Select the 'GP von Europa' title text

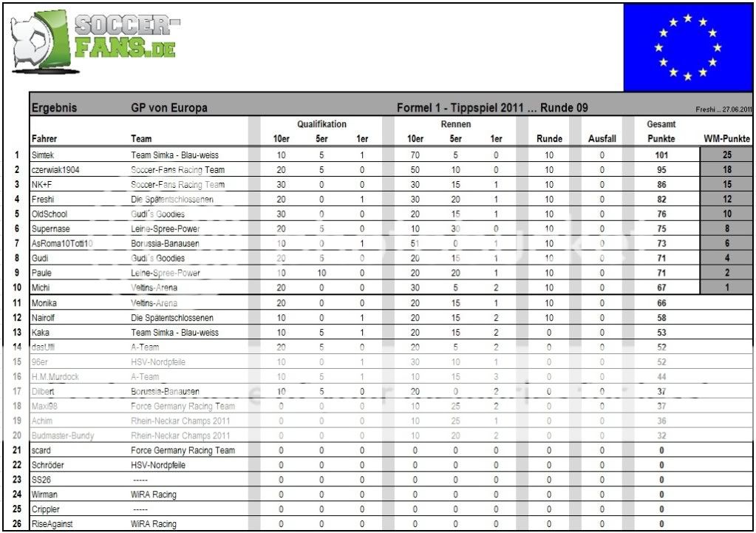click(168, 108)
